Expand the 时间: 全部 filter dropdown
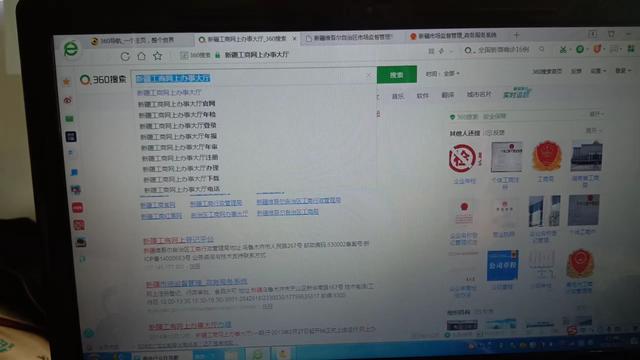This screenshot has width=640, height=360. 442,73
